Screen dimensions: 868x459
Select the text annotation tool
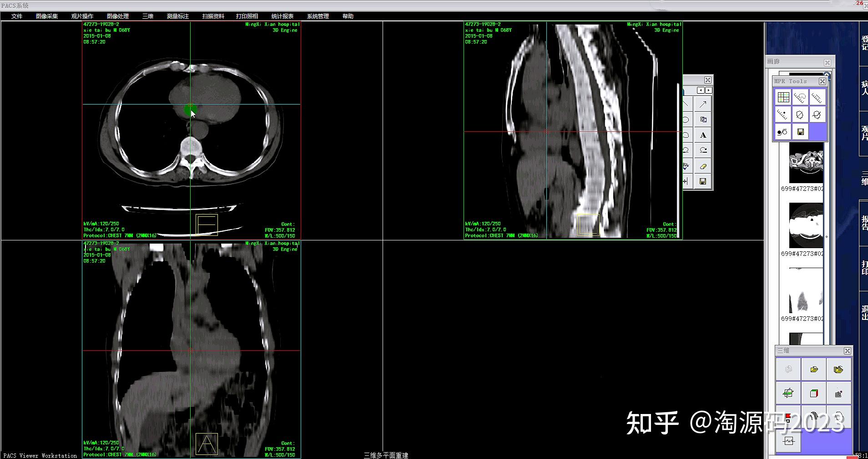coord(703,135)
